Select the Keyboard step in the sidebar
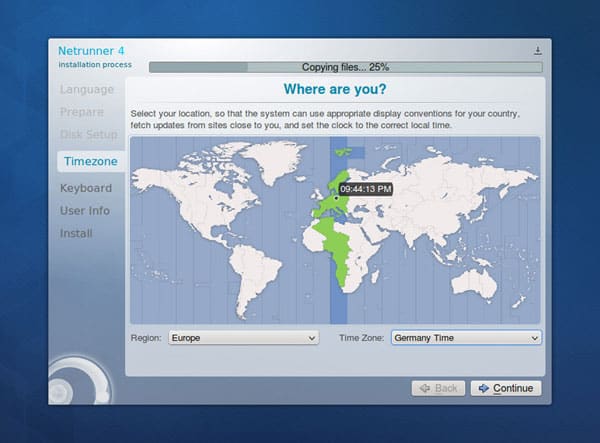 (x=86, y=188)
